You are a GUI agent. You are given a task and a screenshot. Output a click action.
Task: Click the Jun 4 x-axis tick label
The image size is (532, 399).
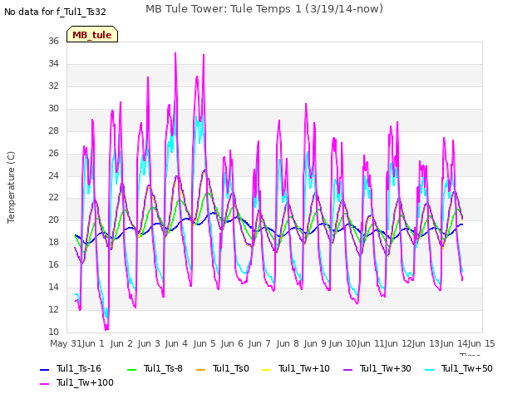pos(176,343)
